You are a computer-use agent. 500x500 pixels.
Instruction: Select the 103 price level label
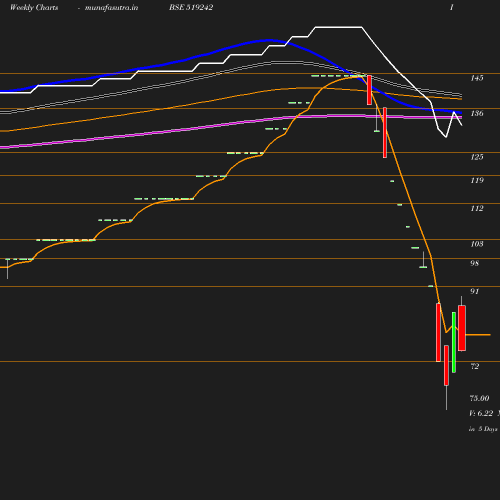477,244
